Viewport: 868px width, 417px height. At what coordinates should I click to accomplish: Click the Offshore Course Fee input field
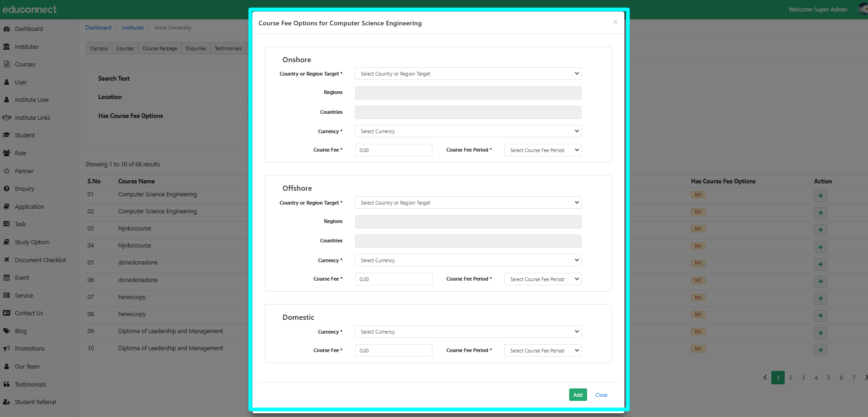(394, 279)
